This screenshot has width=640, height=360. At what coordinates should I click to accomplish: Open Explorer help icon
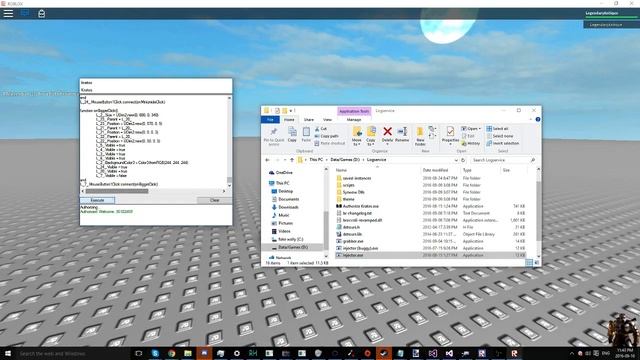pyautogui.click(x=538, y=119)
